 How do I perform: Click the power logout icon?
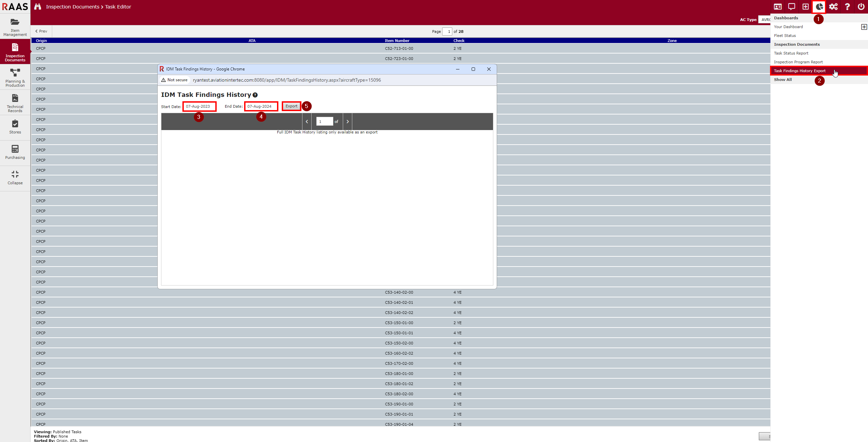(861, 7)
